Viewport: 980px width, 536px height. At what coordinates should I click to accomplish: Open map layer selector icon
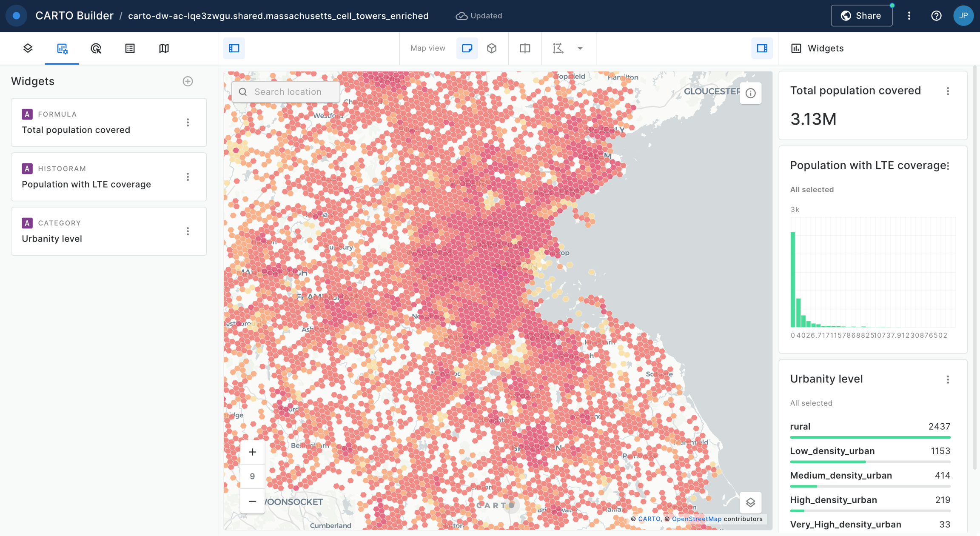point(750,502)
